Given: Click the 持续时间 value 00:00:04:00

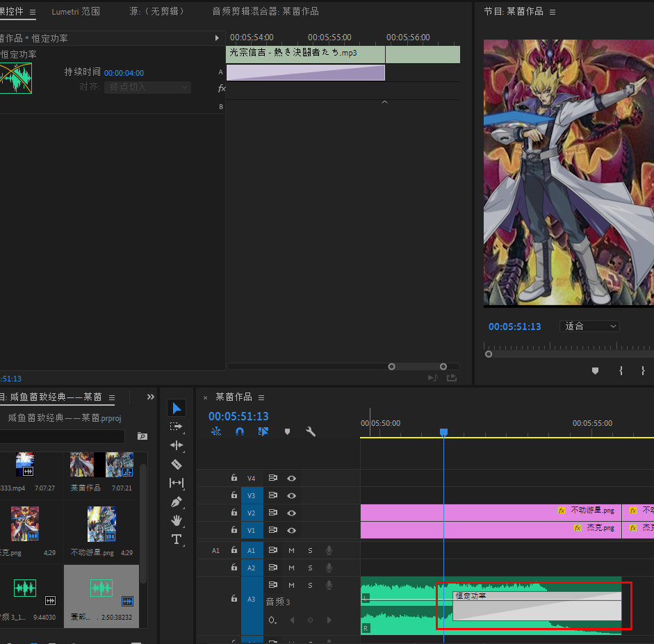Looking at the screenshot, I should click(124, 73).
